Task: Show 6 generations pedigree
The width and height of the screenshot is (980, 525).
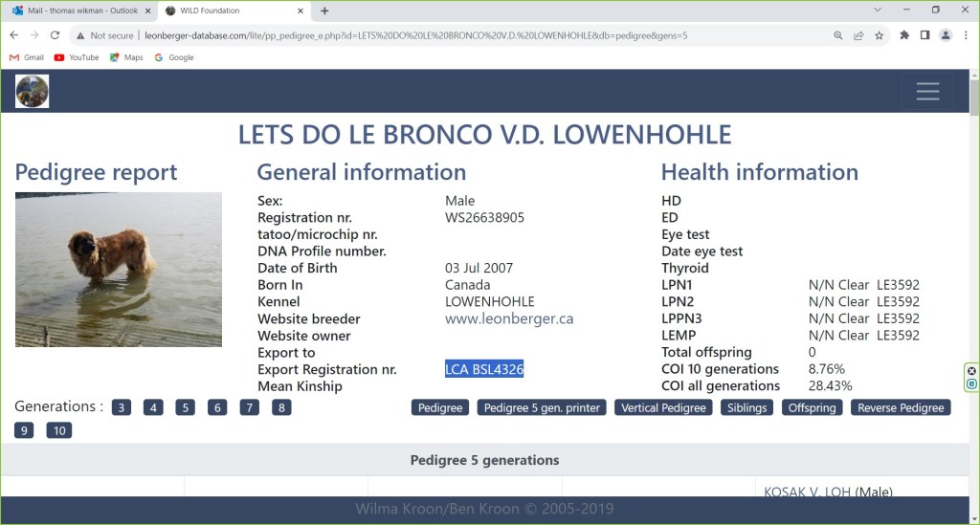Action: click(x=217, y=407)
